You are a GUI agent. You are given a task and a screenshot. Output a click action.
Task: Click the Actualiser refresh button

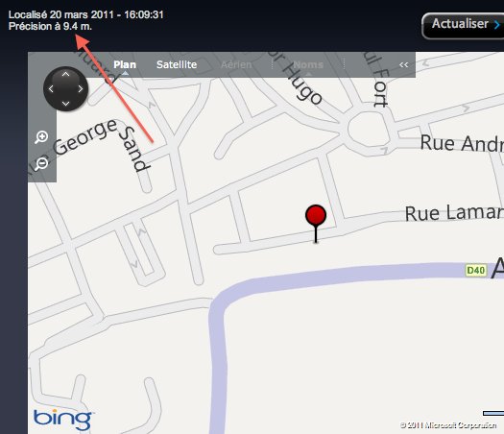tap(463, 26)
